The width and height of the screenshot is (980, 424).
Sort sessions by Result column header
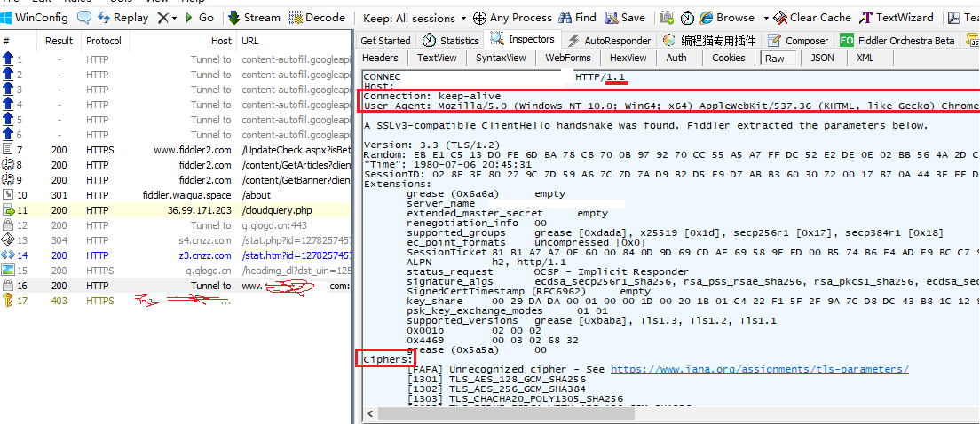click(x=59, y=41)
